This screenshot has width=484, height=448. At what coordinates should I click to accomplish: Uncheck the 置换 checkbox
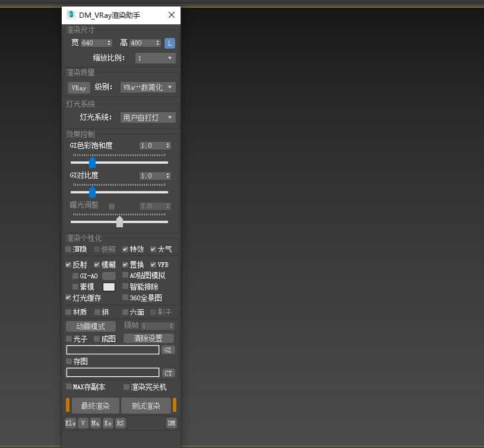coord(125,265)
